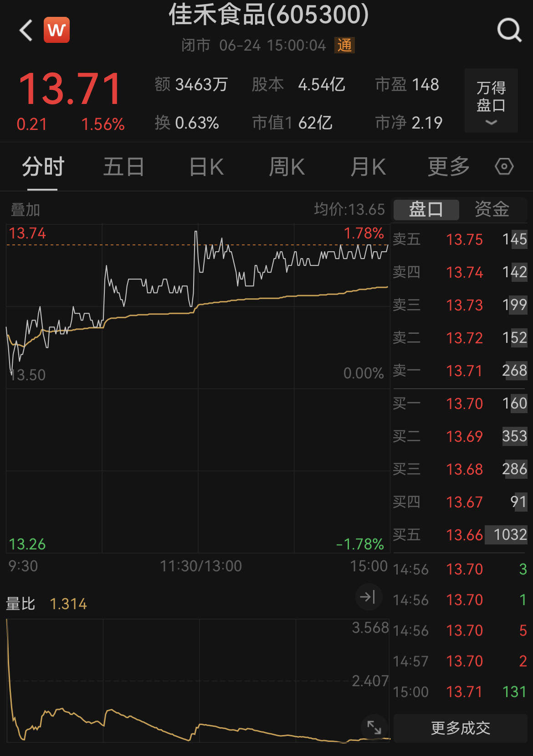The width and height of the screenshot is (533, 756).
Task: Select the 盘口 order book toggle
Action: click(x=426, y=209)
